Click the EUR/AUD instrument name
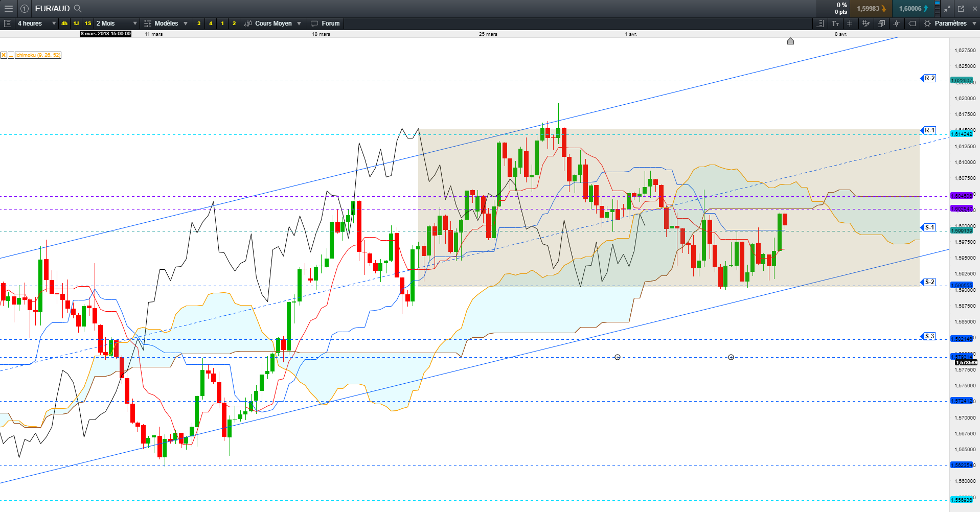This screenshot has width=980, height=512. 52,9
